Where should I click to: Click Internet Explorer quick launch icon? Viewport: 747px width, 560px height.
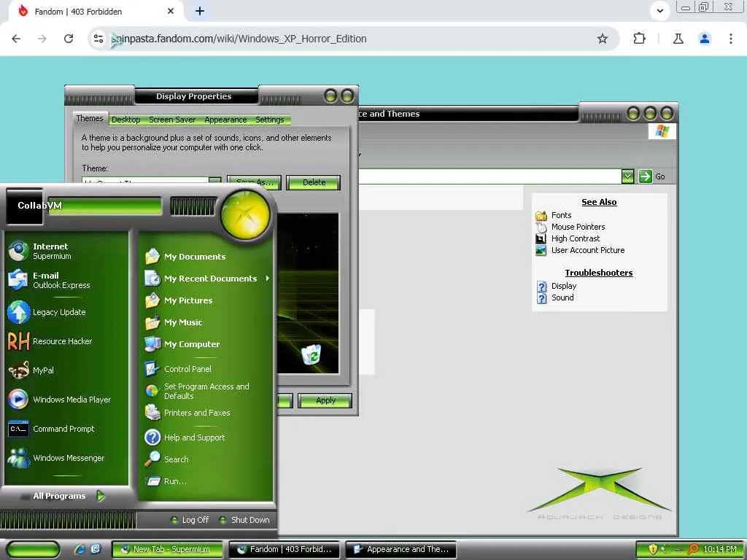click(79, 550)
